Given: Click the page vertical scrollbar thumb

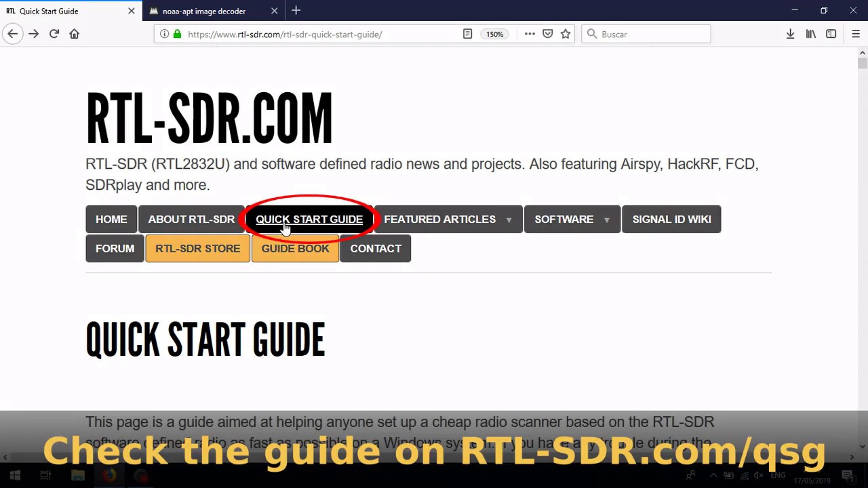Looking at the screenshot, I should 862,64.
